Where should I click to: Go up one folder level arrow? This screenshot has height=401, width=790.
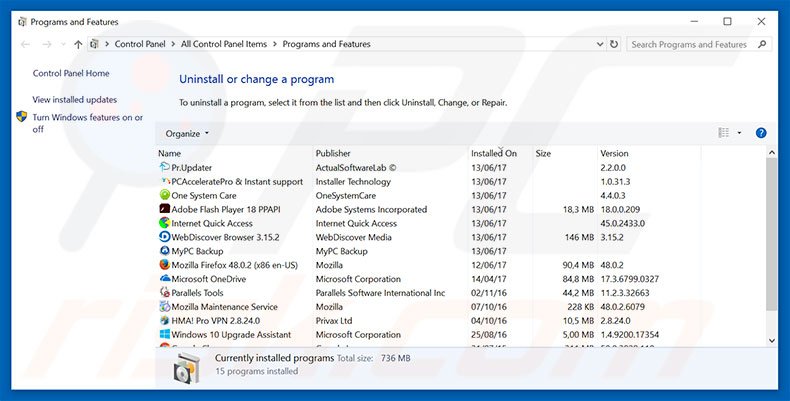click(x=78, y=44)
